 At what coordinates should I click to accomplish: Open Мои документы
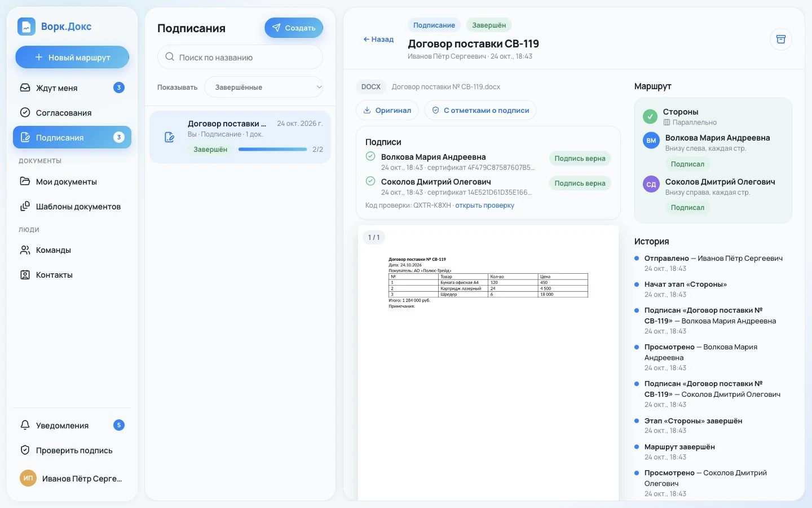coord(72,181)
